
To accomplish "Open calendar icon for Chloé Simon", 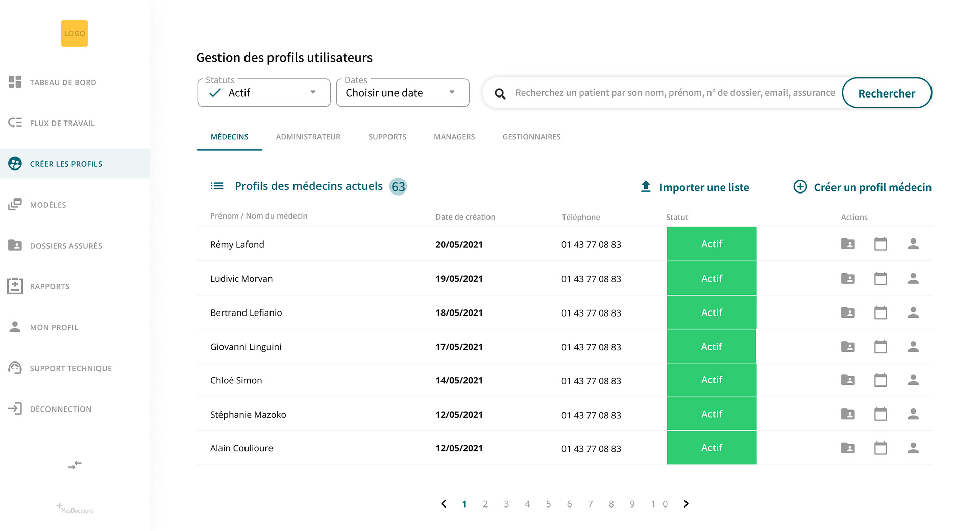I will [x=880, y=380].
